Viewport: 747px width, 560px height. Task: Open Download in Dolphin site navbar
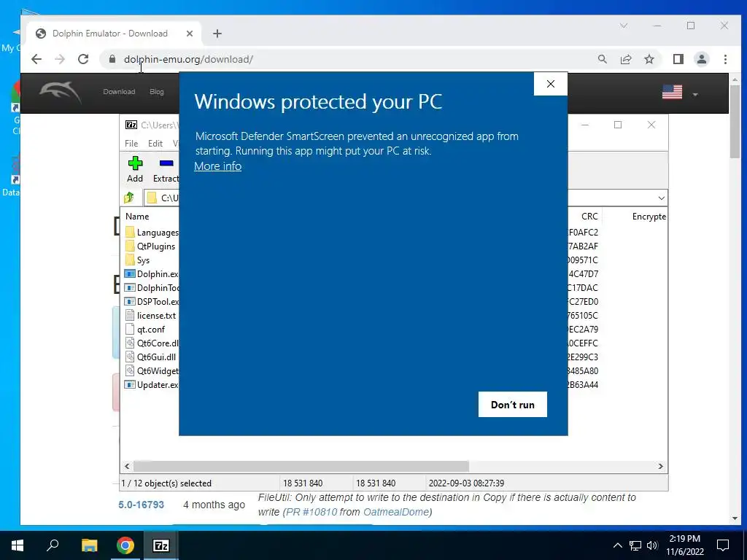(x=119, y=91)
